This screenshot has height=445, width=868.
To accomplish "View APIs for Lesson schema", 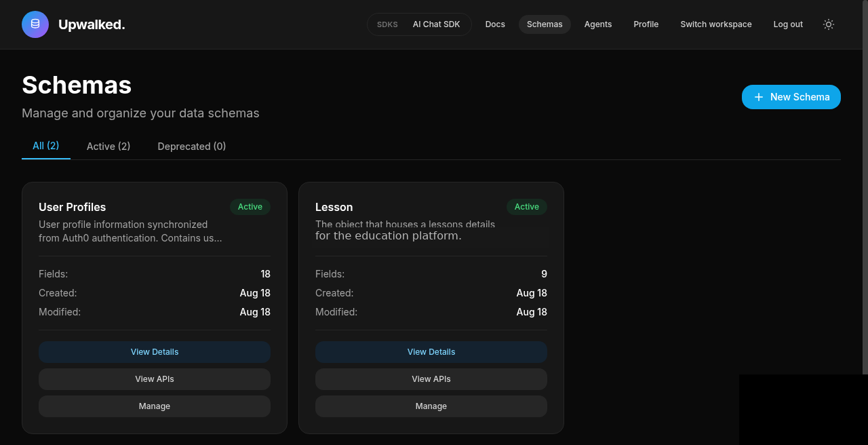I will (x=431, y=379).
